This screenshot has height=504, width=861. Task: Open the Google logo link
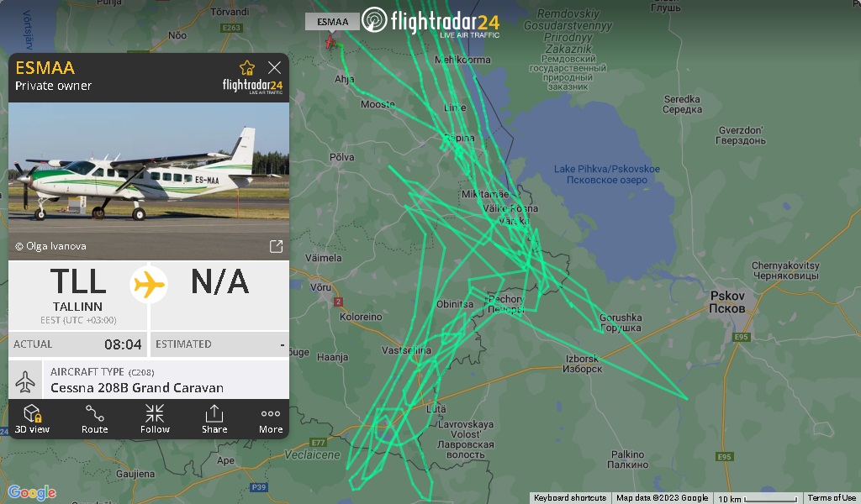(x=32, y=492)
